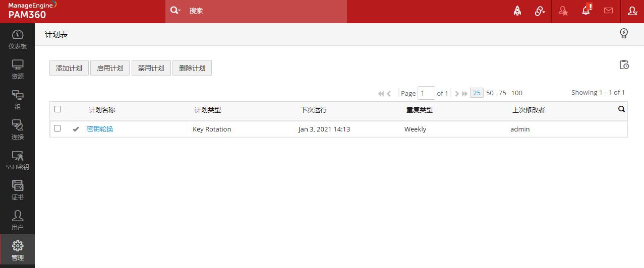Click the 启用计划 button
Image resolution: width=644 pixels, height=268 pixels.
click(110, 68)
